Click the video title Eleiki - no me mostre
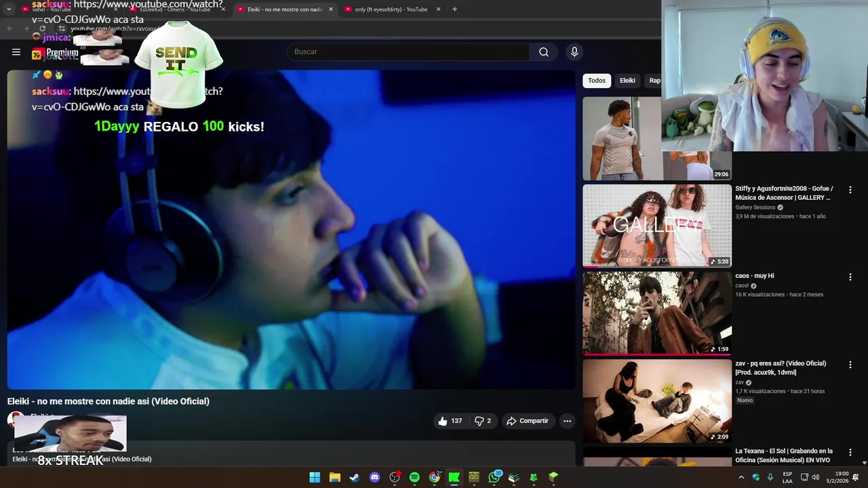Viewport: 868px width, 488px height. [108, 401]
